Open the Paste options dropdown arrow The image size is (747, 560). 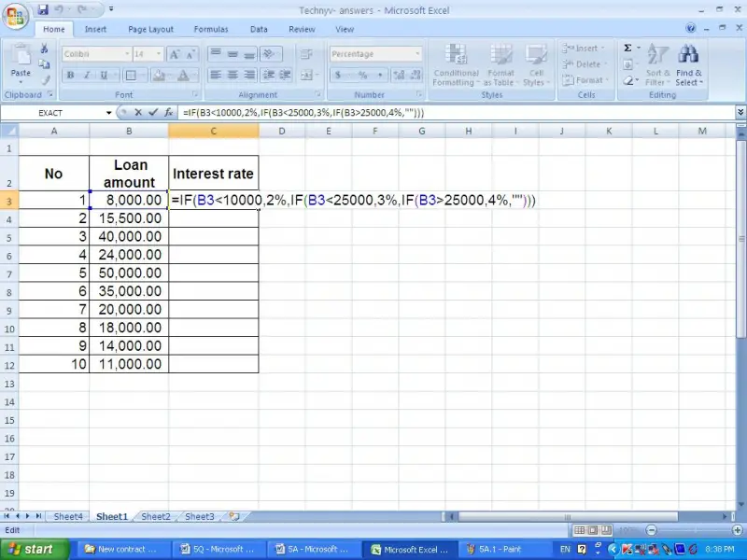(21, 82)
